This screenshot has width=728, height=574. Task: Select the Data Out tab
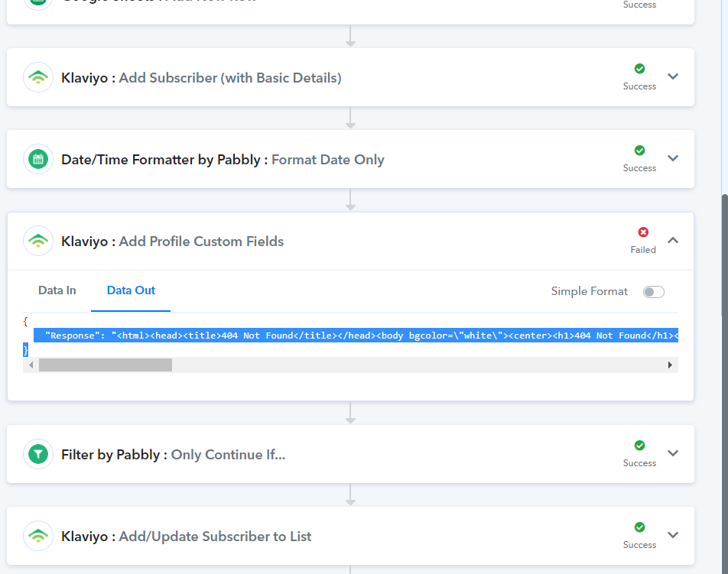coord(131,290)
